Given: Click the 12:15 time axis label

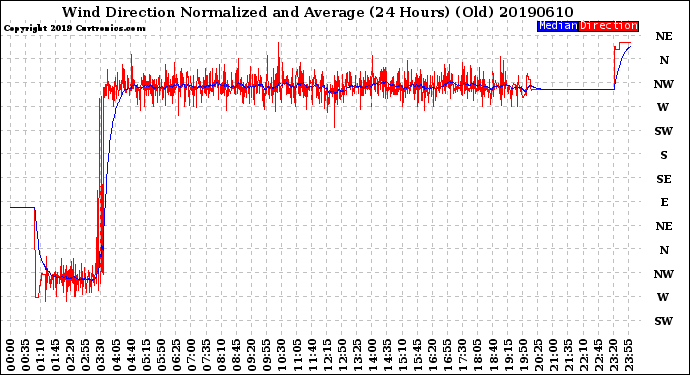Looking at the screenshot, I should click(327, 355).
